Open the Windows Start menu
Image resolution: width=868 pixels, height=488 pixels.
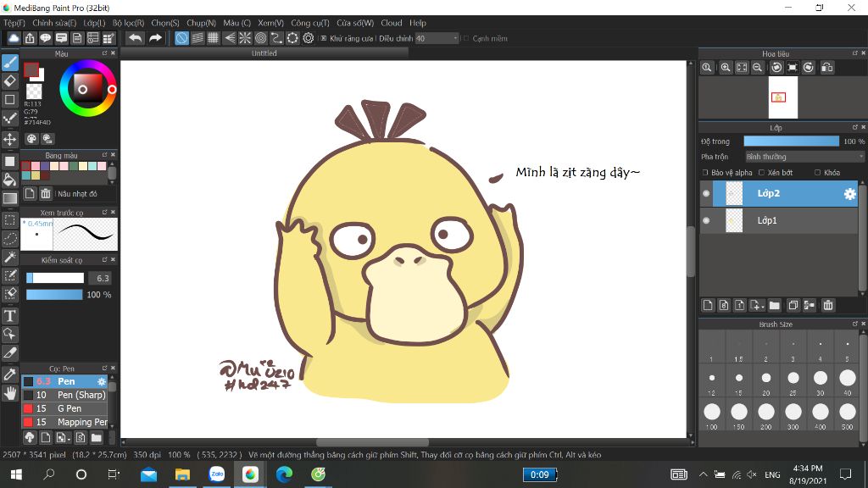[16, 474]
